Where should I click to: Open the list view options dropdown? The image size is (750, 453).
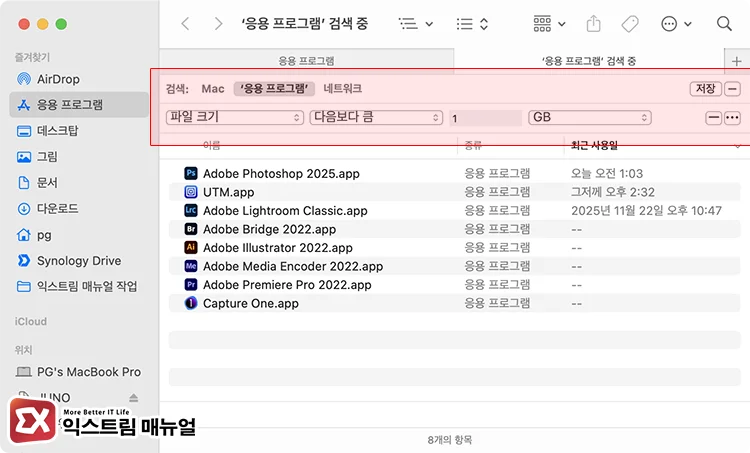(416, 23)
